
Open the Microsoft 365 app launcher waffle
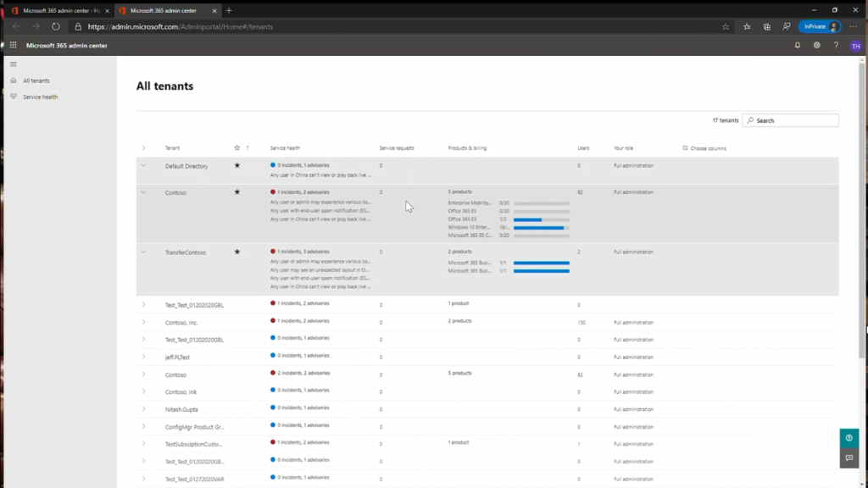13,46
